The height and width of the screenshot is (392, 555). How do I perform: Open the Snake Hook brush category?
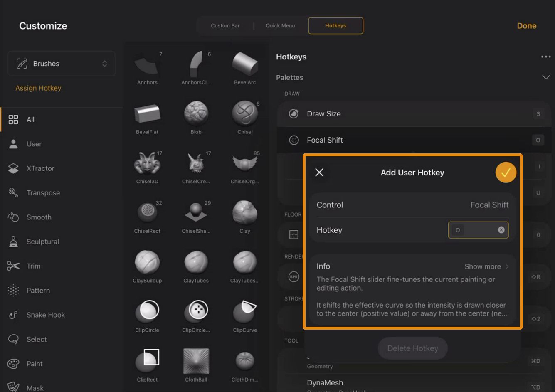[62, 315]
